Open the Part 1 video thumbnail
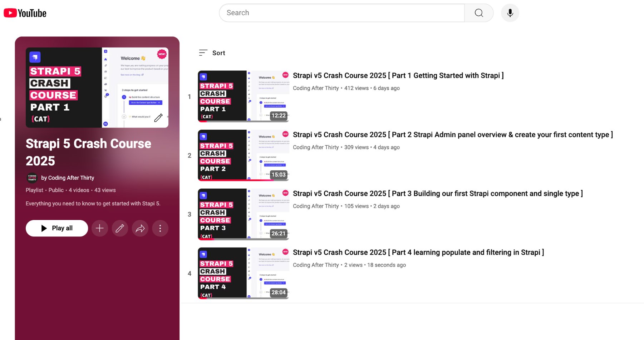Viewport: 644px width, 340px height. [x=244, y=96]
